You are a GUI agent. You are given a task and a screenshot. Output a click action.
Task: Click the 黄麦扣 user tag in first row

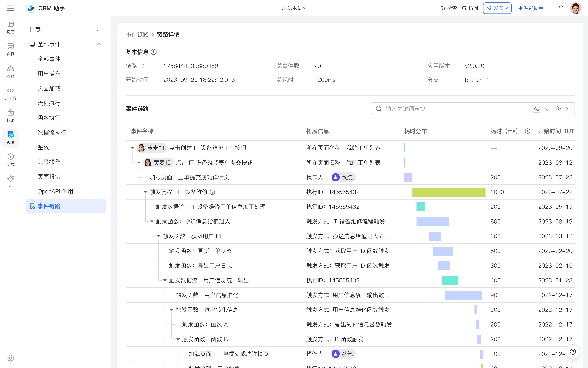(152, 148)
